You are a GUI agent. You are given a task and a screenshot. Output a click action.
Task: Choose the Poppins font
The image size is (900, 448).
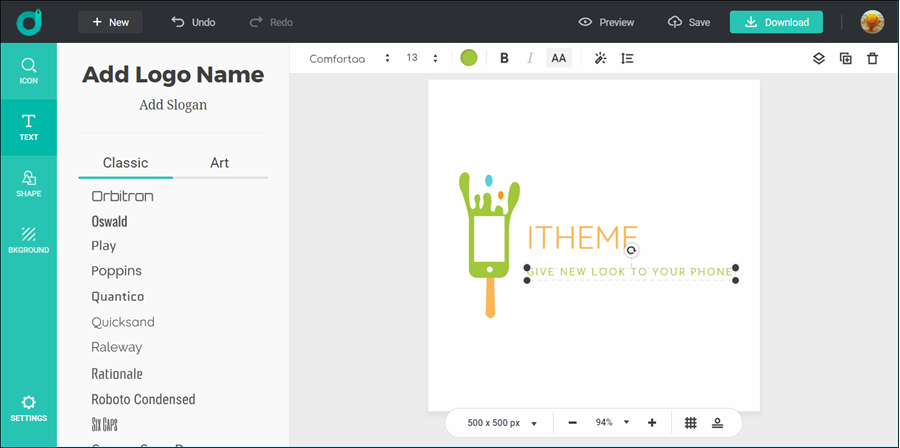117,271
